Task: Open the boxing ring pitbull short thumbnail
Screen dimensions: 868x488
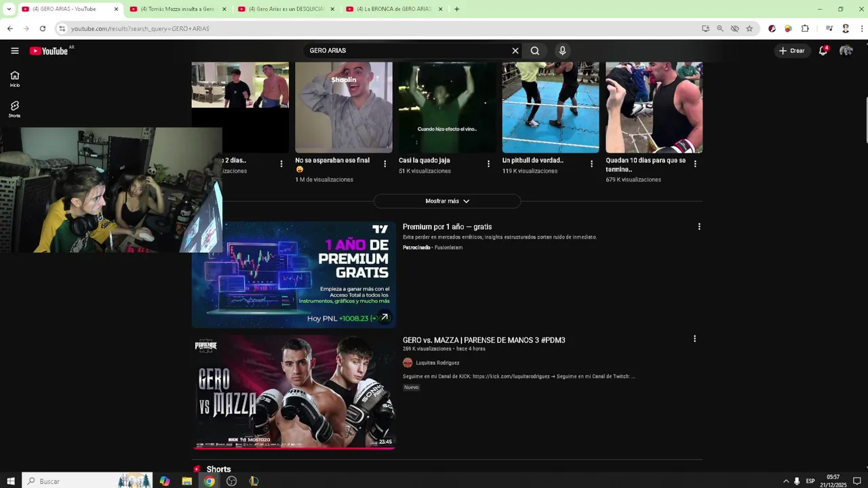Action: point(551,107)
